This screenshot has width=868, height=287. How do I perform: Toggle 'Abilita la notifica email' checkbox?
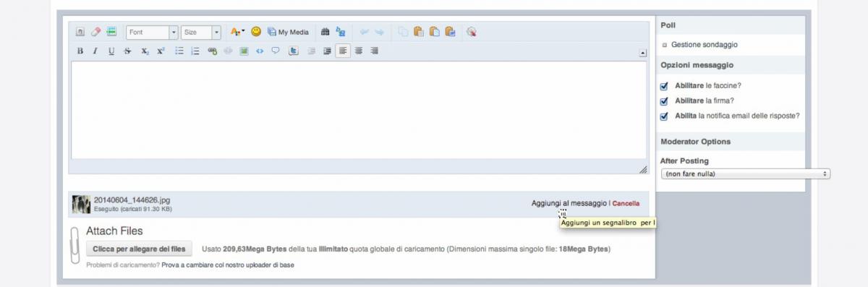click(664, 116)
